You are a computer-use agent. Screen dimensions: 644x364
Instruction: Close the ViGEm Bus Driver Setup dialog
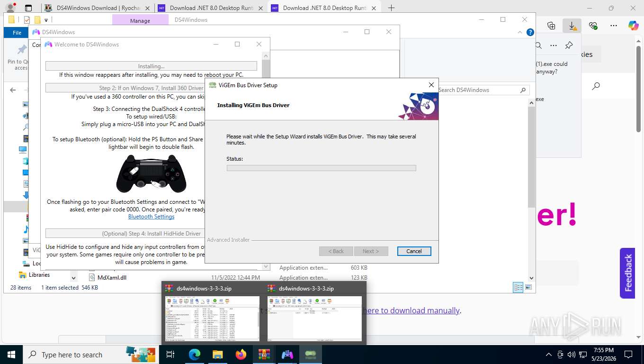pos(431,85)
